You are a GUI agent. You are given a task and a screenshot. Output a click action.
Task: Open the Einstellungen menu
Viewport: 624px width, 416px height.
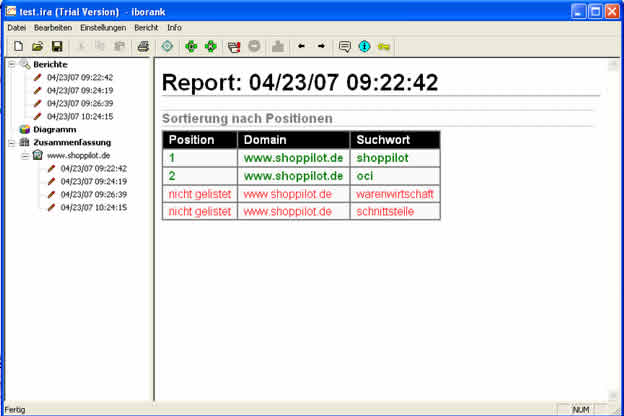(103, 28)
